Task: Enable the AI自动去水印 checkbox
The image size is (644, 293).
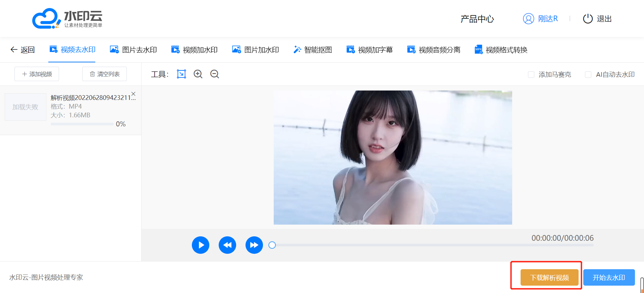Action: [x=588, y=74]
